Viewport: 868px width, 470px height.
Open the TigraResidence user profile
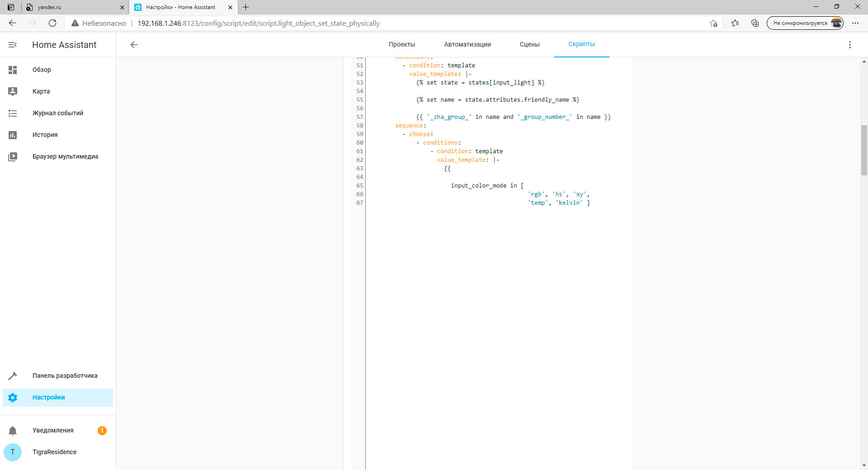click(x=13, y=452)
